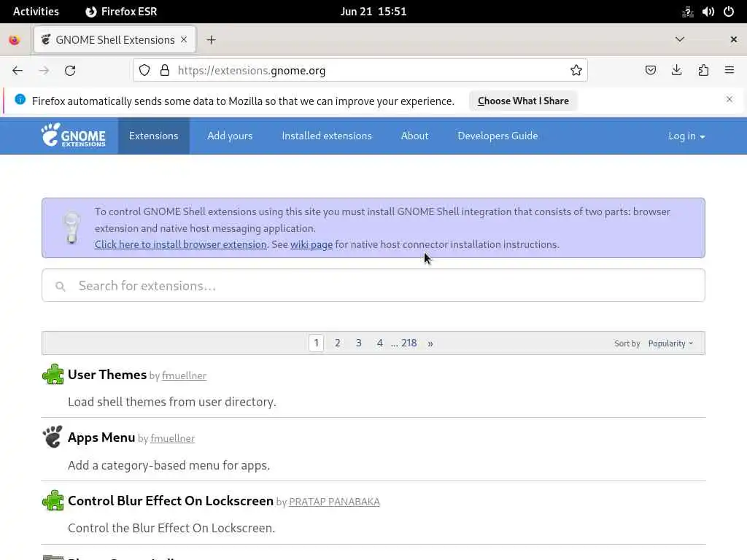
Task: Click 'Control the Blur Effect On Lockscreen.' description
Action: click(171, 528)
